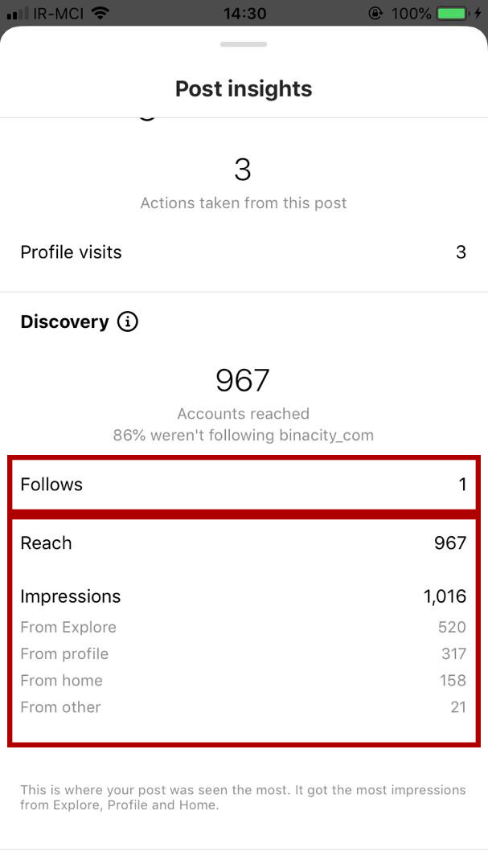Tap the Post insights title
This screenshot has height=868, width=488.
244,88
